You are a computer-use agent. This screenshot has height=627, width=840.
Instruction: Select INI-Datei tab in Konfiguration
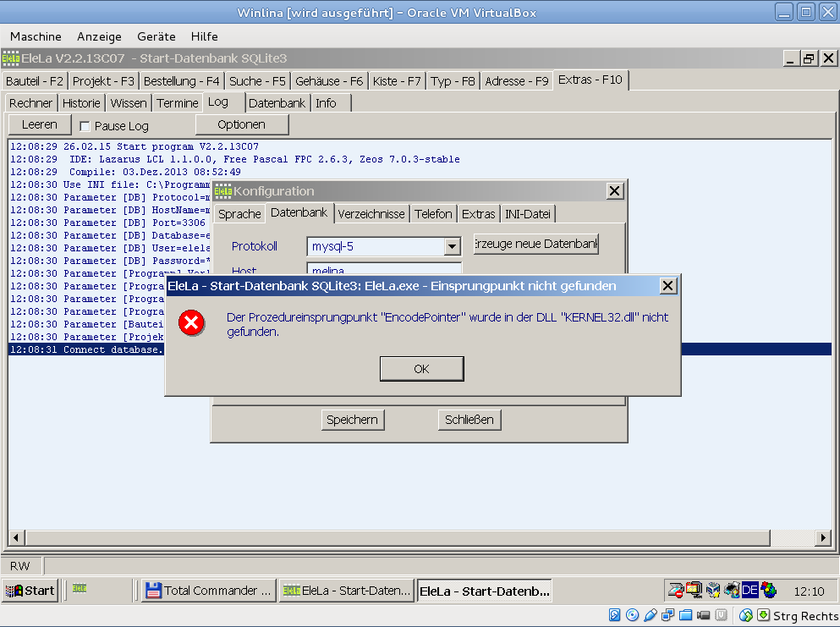coord(528,214)
